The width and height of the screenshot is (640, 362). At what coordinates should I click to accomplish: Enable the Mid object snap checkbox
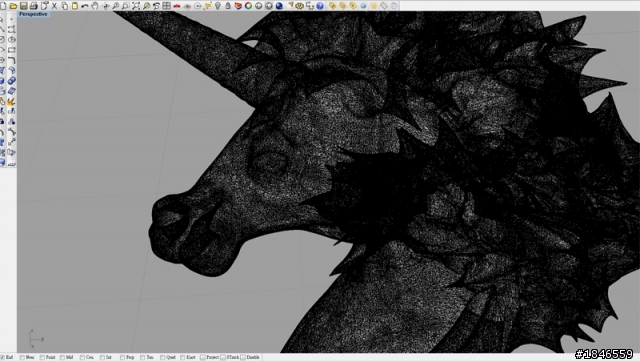coord(62,357)
